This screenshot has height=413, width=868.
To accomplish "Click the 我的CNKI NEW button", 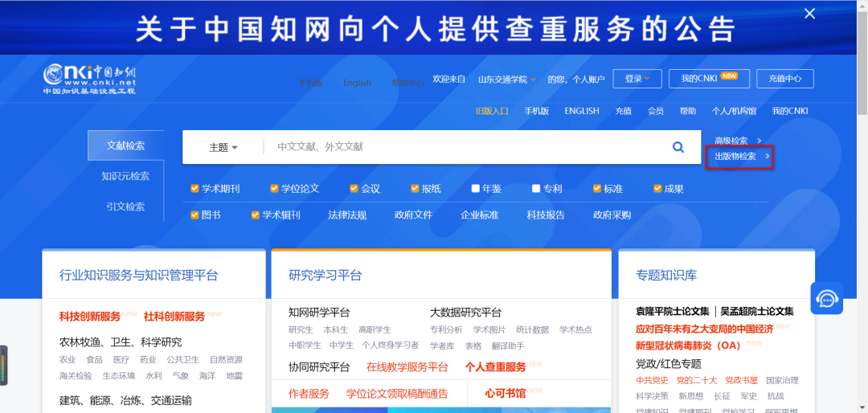I will click(x=709, y=79).
